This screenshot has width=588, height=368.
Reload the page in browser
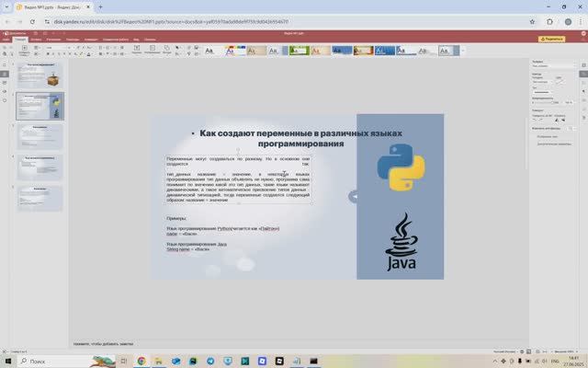[x=32, y=22]
